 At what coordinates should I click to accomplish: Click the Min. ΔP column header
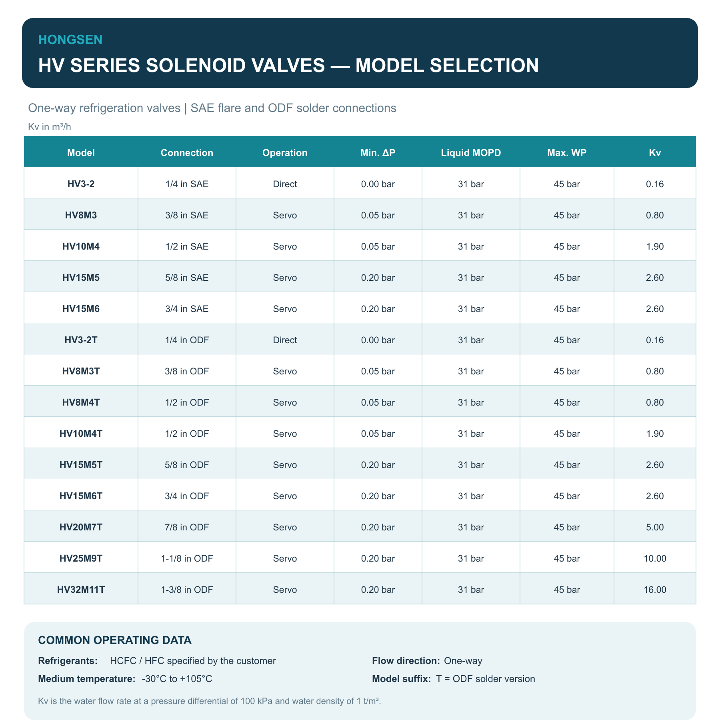tap(378, 152)
